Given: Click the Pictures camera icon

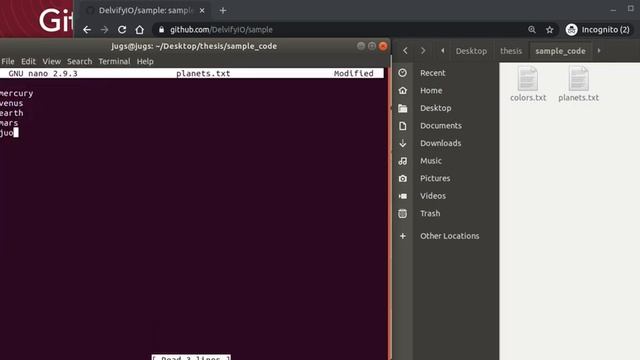Looking at the screenshot, I should point(402,178).
